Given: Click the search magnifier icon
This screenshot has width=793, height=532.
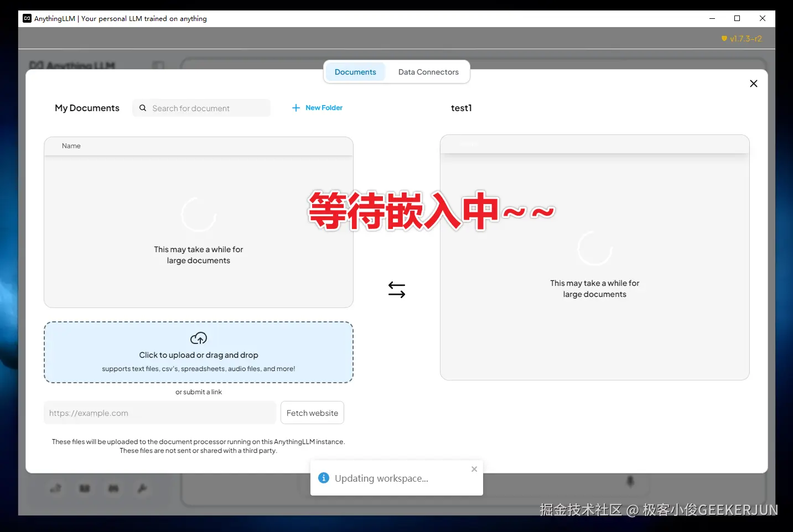Looking at the screenshot, I should pyautogui.click(x=143, y=108).
